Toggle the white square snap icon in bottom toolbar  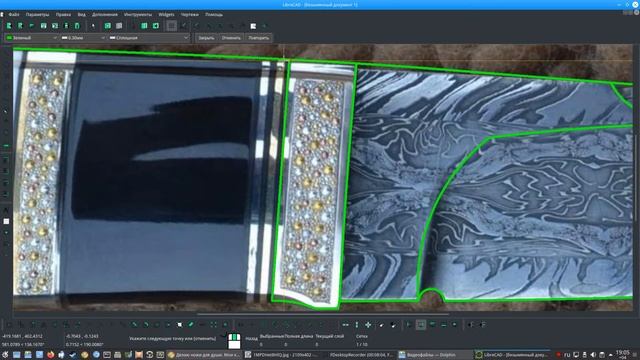click(x=180, y=324)
